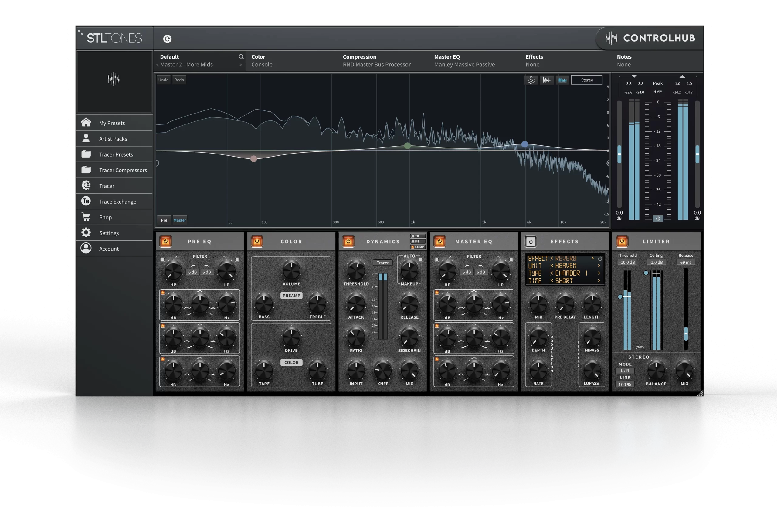This screenshot has height=532, width=777.
Task: Open the L/R stereo mode selector
Action: [625, 371]
